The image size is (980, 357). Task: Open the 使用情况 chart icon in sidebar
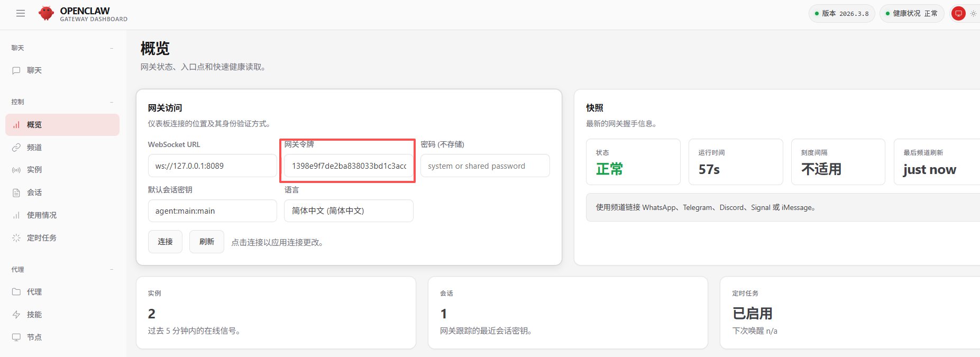(16, 215)
